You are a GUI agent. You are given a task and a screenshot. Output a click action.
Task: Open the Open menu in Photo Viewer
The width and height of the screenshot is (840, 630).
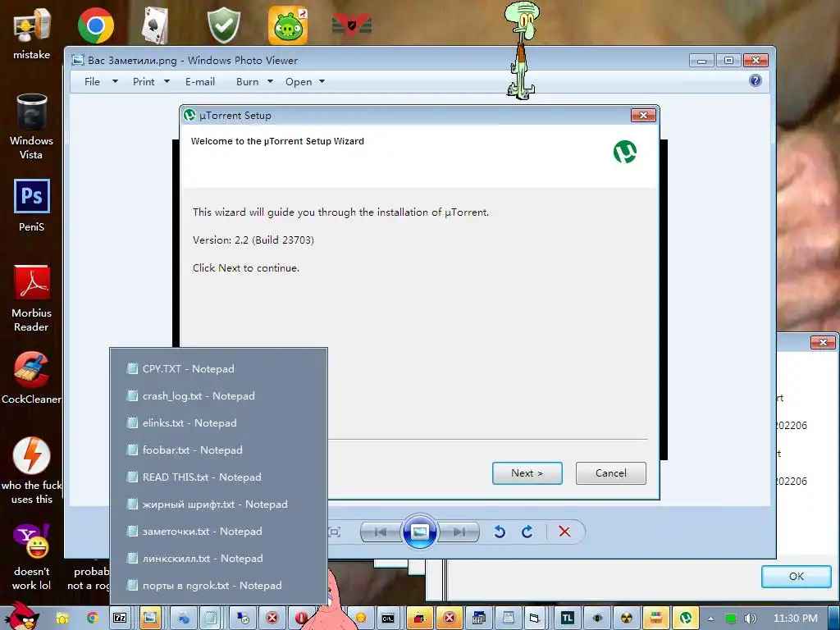[299, 81]
